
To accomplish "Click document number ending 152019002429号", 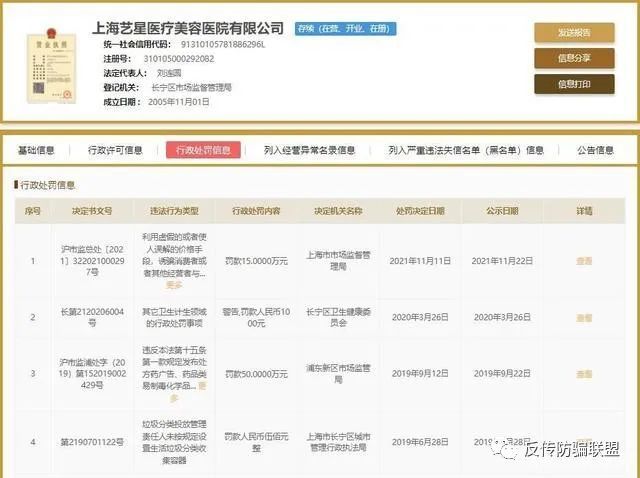I will click(92, 374).
